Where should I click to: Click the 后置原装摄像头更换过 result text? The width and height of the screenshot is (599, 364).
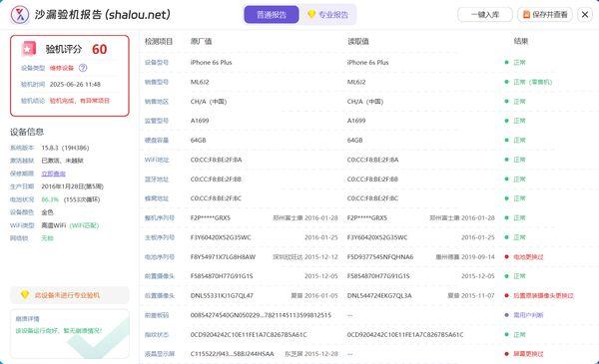[543, 295]
